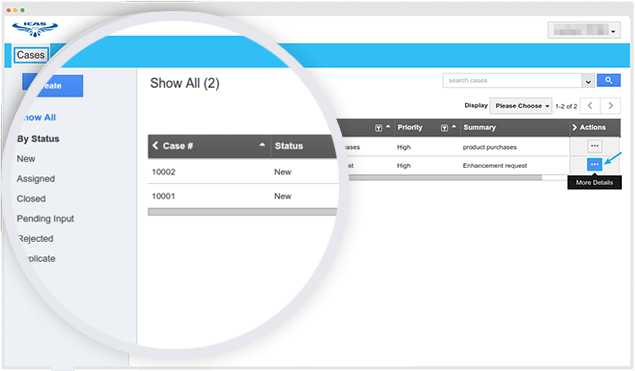This screenshot has height=371, width=635.
Task: Click the Status column header
Action: point(289,146)
